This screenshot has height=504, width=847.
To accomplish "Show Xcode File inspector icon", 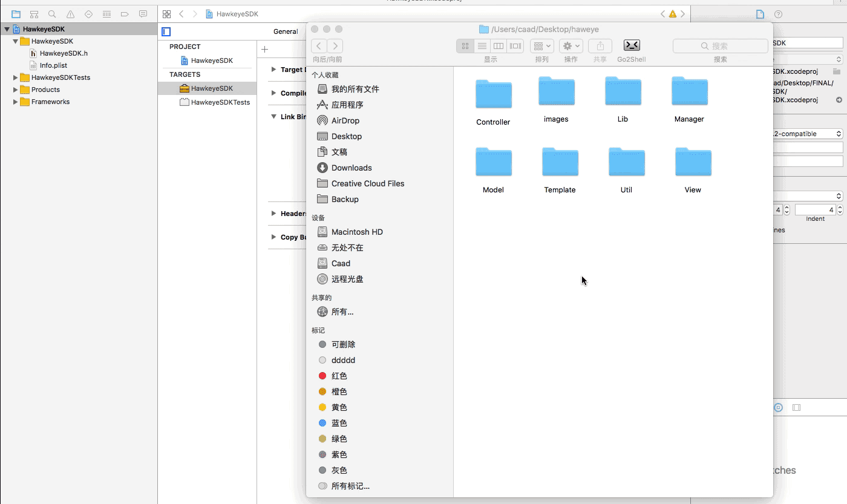I will coord(760,14).
